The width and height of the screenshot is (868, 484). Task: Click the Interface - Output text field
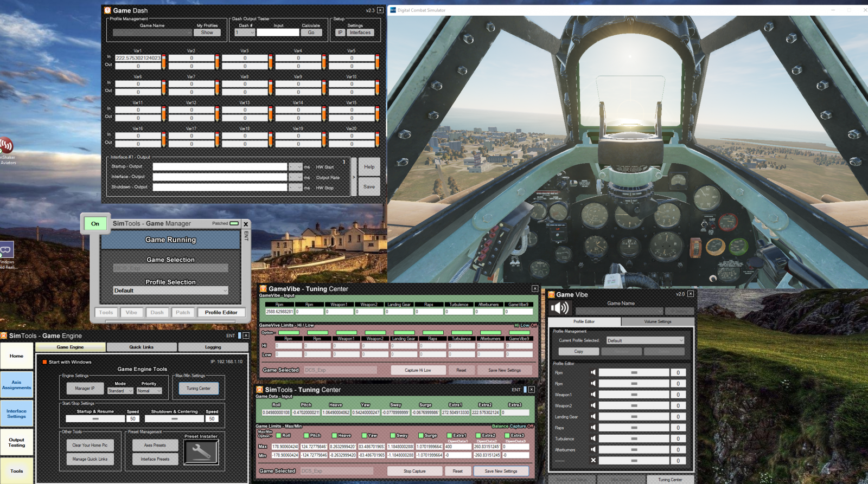[x=220, y=177]
